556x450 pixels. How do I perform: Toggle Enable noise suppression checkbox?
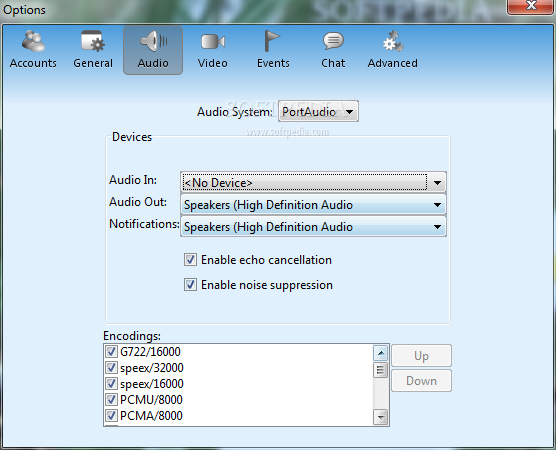coord(190,285)
